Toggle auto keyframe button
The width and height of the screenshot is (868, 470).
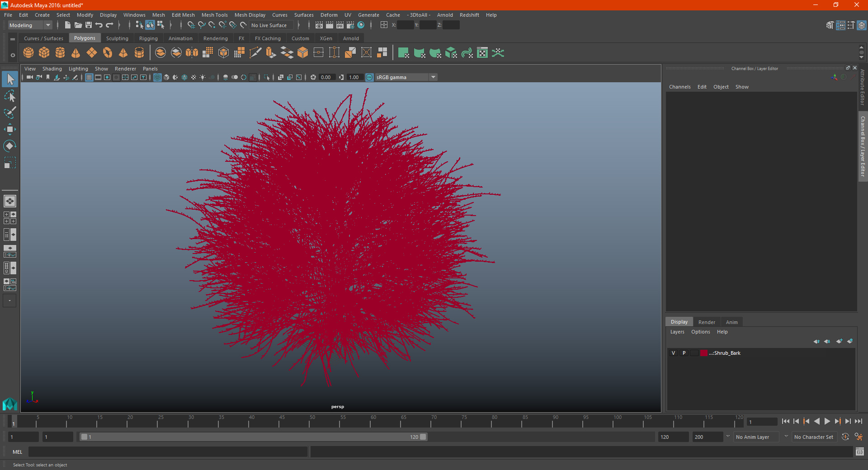[x=845, y=437]
